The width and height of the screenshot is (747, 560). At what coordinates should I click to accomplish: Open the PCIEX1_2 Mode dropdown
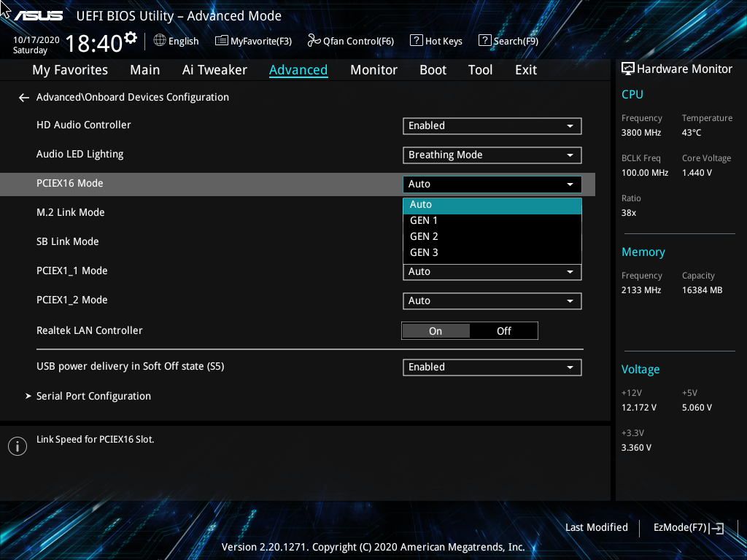coord(492,301)
